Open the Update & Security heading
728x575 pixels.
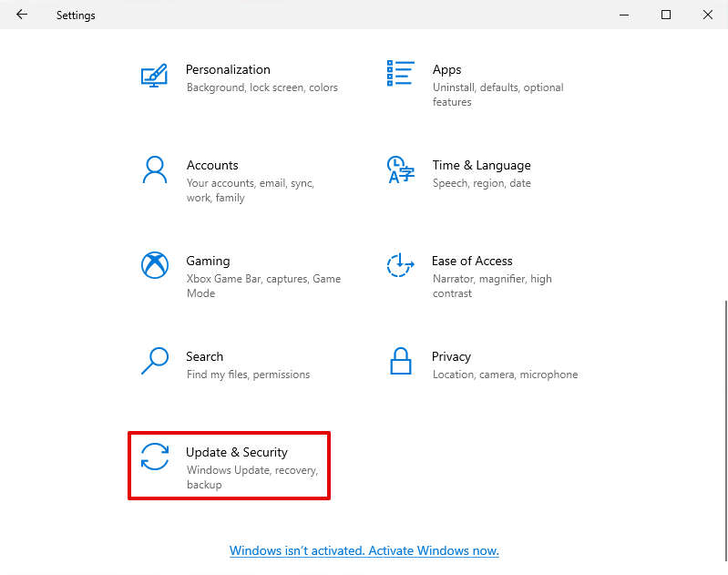coord(236,452)
